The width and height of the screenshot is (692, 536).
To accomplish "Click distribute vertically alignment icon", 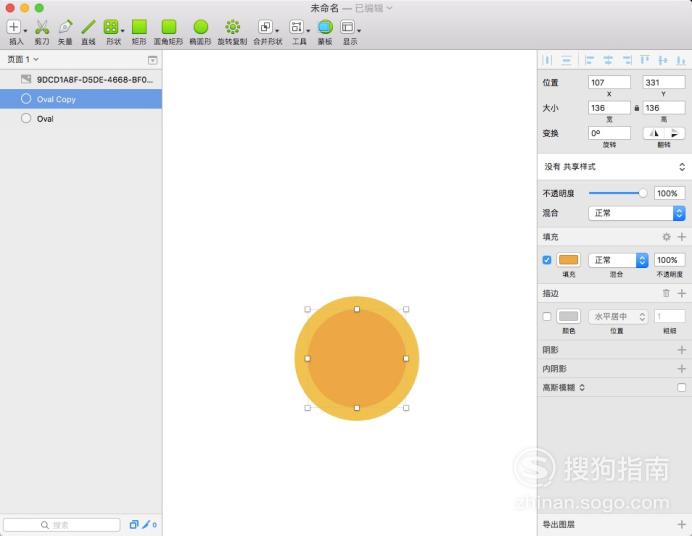I will [566, 60].
